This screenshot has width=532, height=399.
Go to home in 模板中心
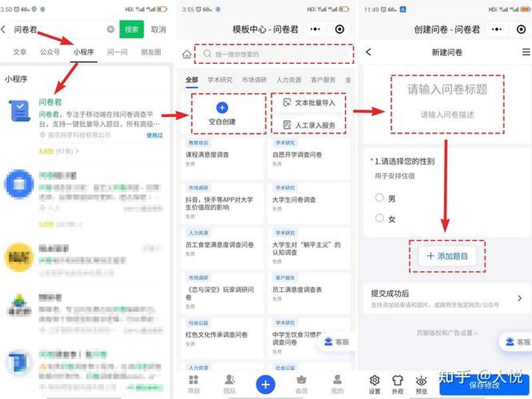187,54
